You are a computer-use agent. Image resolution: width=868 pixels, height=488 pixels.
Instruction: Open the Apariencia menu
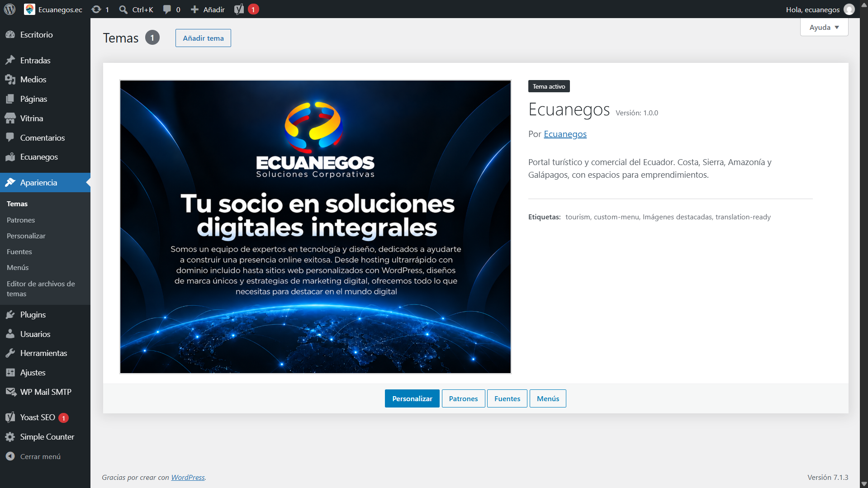[x=45, y=183]
